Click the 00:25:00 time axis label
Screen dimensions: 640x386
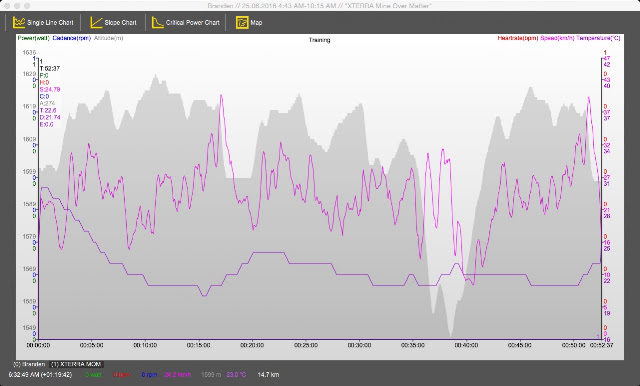(x=306, y=345)
